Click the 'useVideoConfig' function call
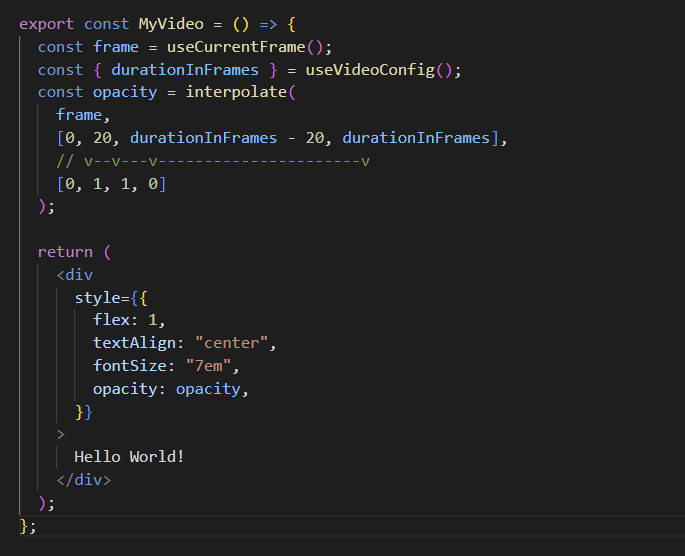Image resolution: width=685 pixels, height=556 pixels. coord(370,70)
